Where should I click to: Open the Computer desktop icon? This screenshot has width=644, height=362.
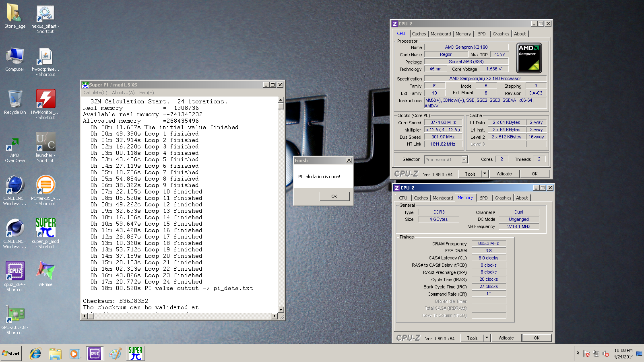point(15,60)
